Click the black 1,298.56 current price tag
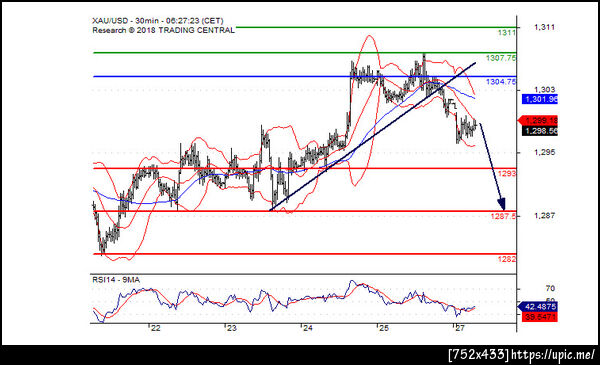The width and height of the screenshot is (600, 365). click(x=540, y=131)
